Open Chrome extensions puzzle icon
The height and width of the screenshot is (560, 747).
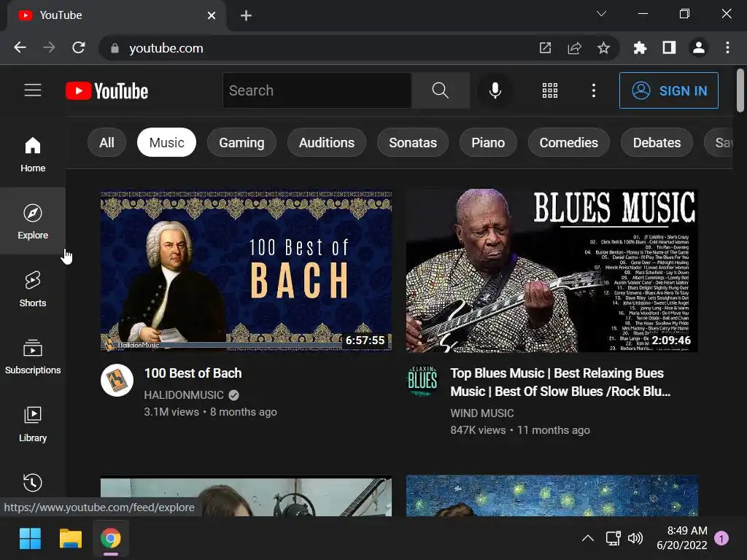coord(640,47)
